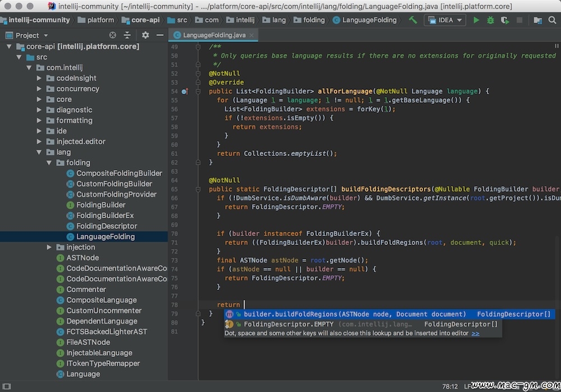Choose builder.buildFoldRegions completion suggestion
Screen dimensions: 561x392
[390, 315]
